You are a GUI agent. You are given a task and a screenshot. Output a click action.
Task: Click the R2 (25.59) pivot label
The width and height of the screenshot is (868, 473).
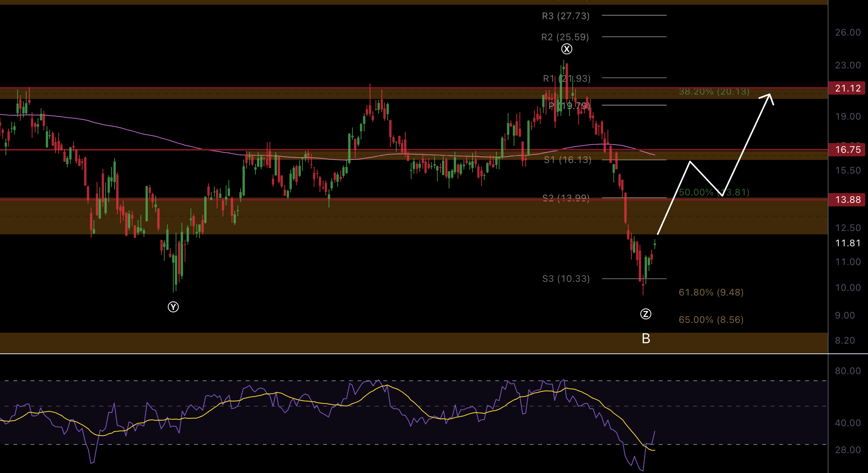(565, 37)
